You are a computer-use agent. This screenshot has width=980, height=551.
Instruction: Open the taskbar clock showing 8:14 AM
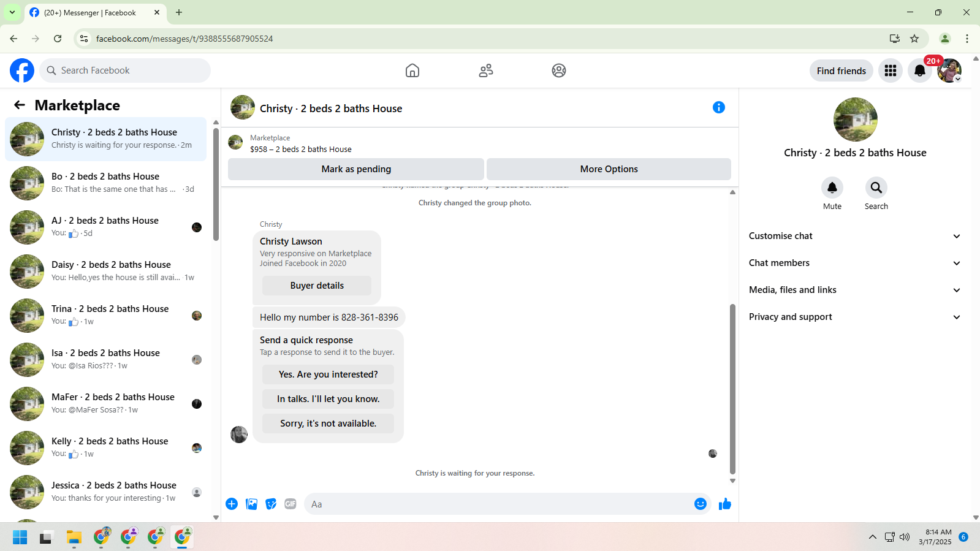coord(935,537)
